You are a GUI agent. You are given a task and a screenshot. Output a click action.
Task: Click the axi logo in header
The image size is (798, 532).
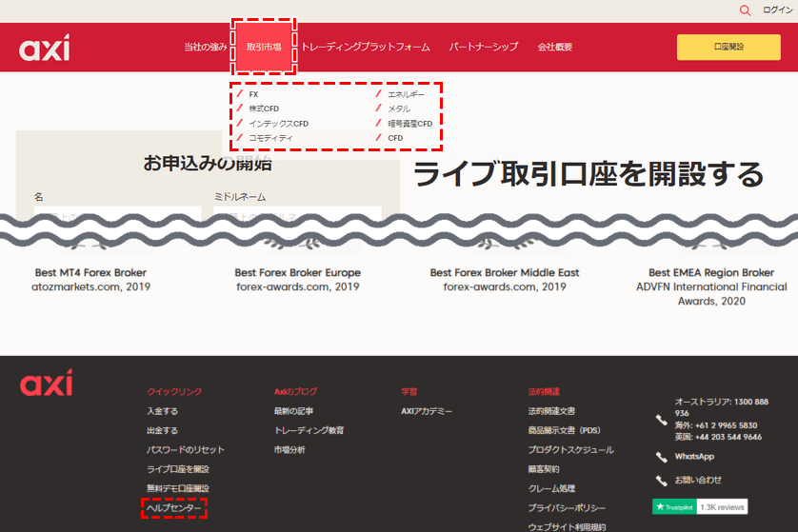pyautogui.click(x=45, y=48)
